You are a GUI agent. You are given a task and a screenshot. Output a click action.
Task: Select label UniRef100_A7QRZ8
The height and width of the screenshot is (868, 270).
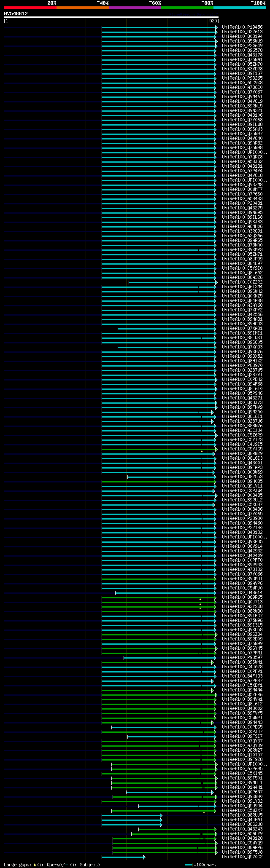pyautogui.click(x=242, y=157)
